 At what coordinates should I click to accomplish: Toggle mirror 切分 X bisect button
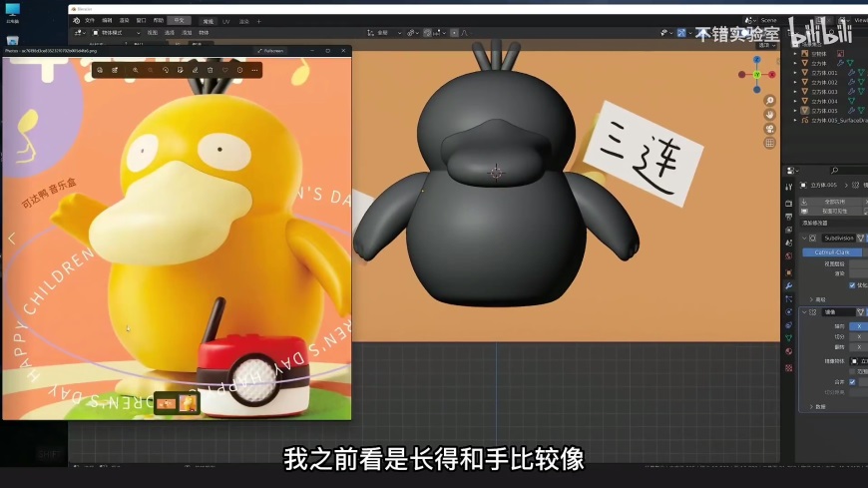pos(859,336)
